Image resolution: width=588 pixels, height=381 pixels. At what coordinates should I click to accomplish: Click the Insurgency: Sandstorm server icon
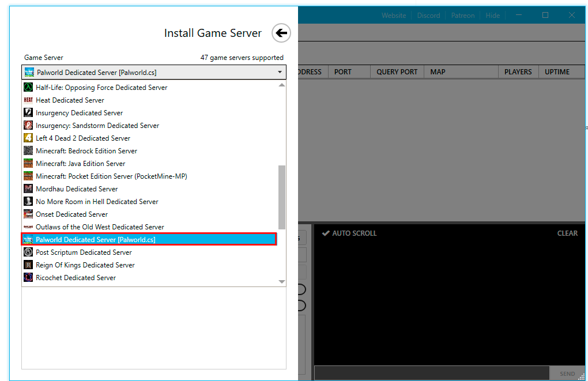pyautogui.click(x=28, y=125)
